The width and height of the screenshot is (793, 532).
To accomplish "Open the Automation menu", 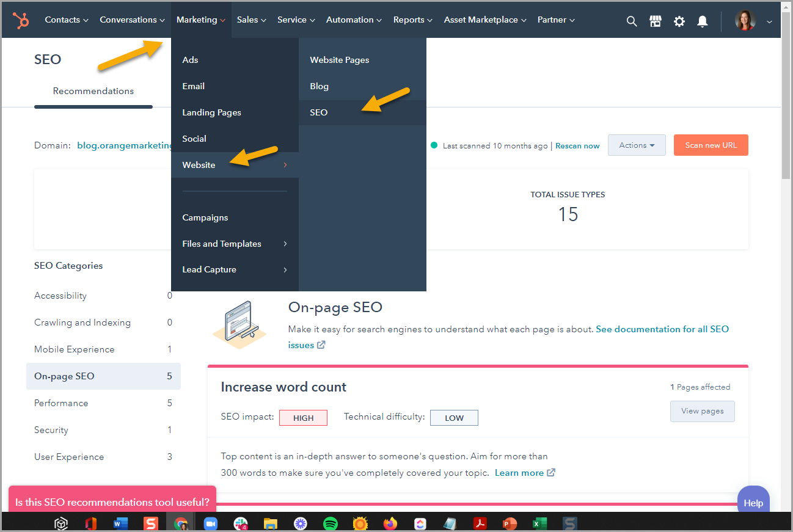I will (354, 20).
